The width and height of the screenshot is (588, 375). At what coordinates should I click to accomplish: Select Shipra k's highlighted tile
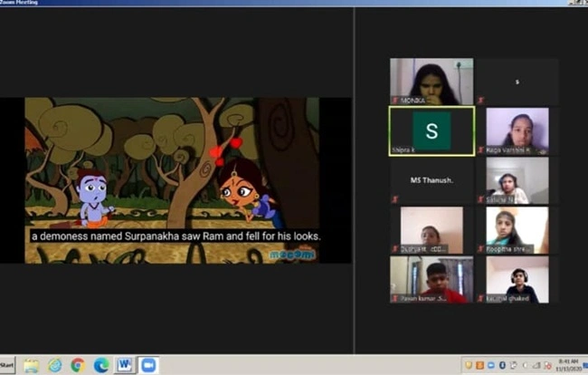coord(432,131)
